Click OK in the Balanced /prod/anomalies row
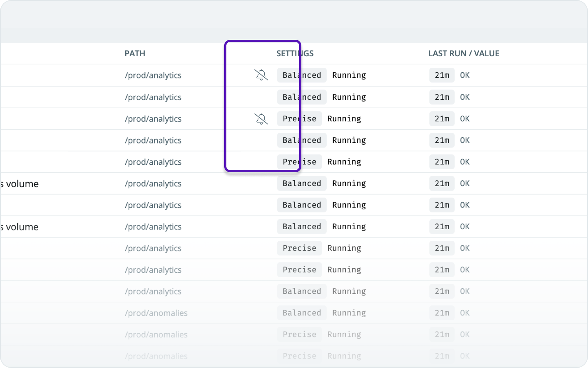 pyautogui.click(x=465, y=313)
